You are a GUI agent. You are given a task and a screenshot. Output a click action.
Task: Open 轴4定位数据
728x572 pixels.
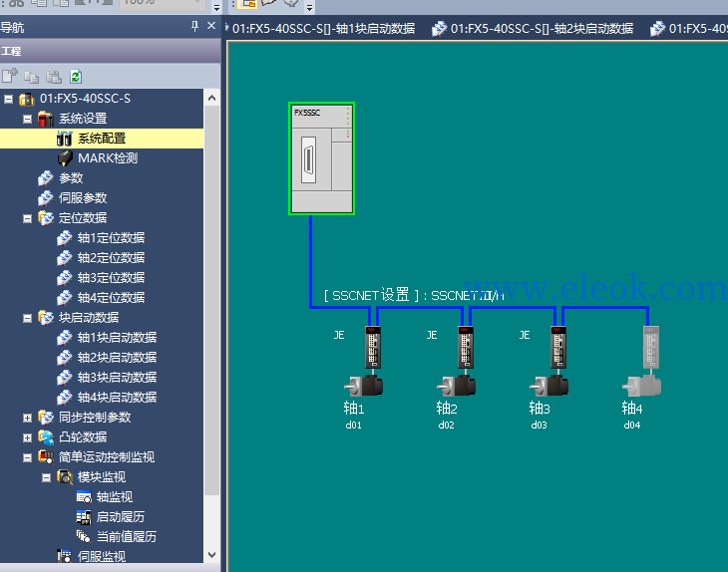[x=111, y=298]
